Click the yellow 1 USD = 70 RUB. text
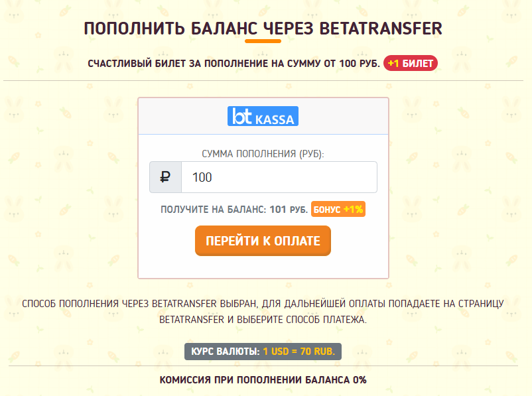 click(299, 351)
